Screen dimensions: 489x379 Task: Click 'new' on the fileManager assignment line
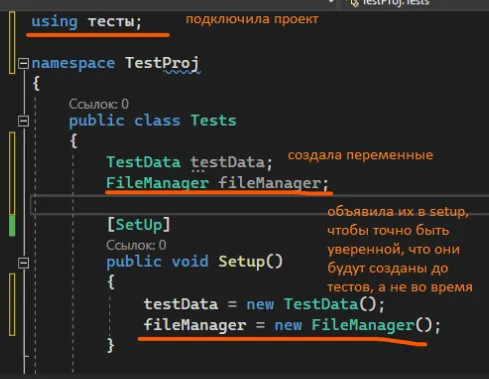pos(288,325)
